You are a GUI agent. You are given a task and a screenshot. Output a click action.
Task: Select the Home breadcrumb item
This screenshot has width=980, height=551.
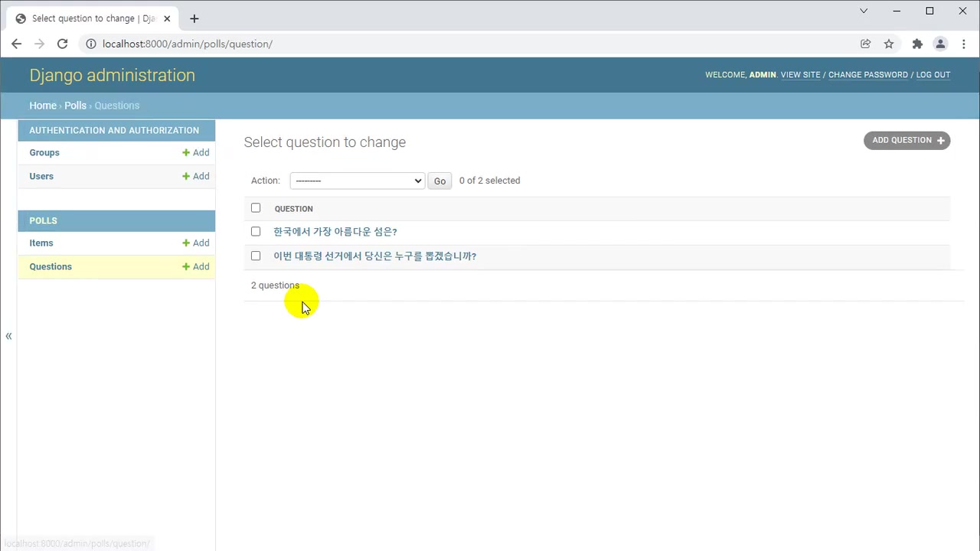[x=43, y=106]
